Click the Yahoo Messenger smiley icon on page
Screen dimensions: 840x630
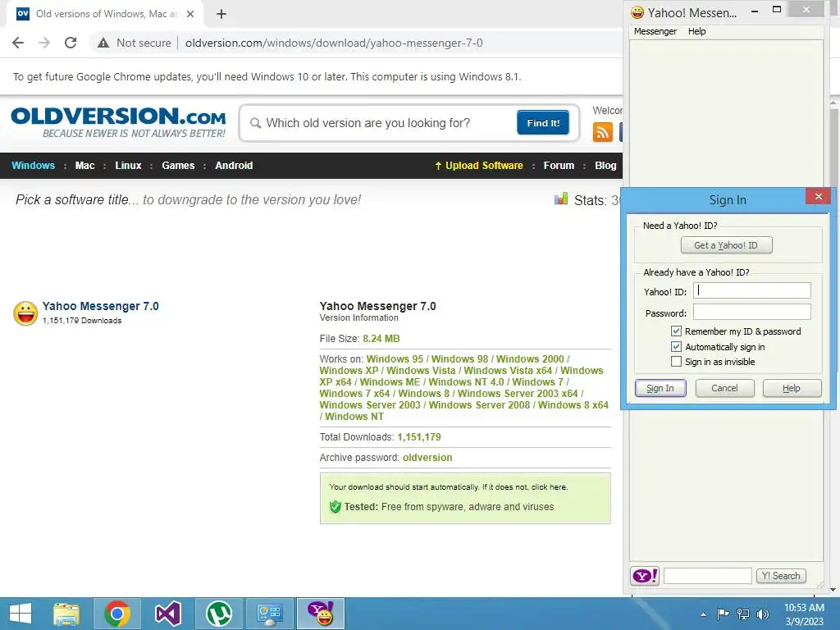(x=25, y=313)
